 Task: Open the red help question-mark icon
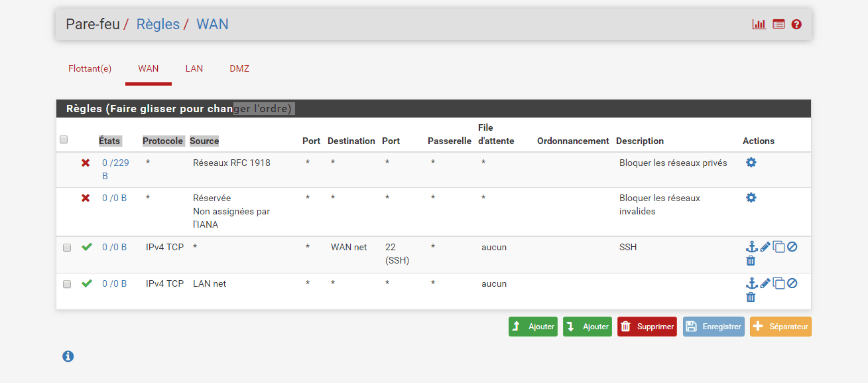(x=796, y=25)
